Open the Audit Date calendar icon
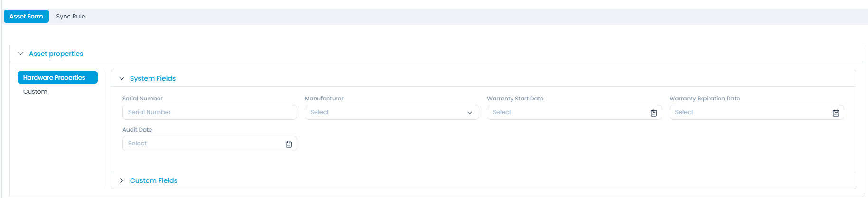Screen dimensions: 868x198 [x=289, y=144]
